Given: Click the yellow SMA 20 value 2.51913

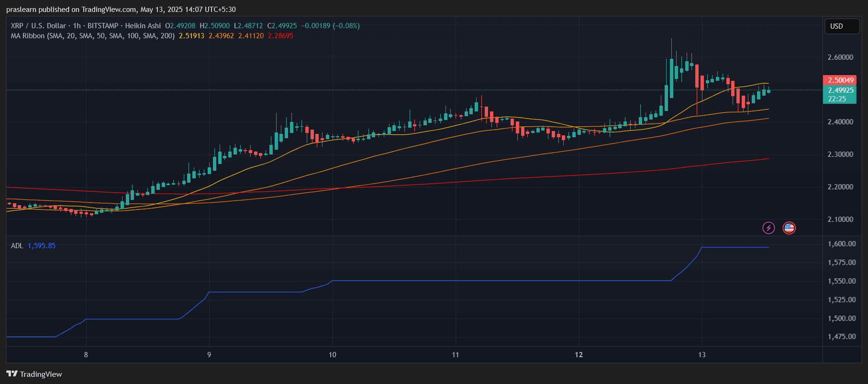Looking at the screenshot, I should (191, 36).
